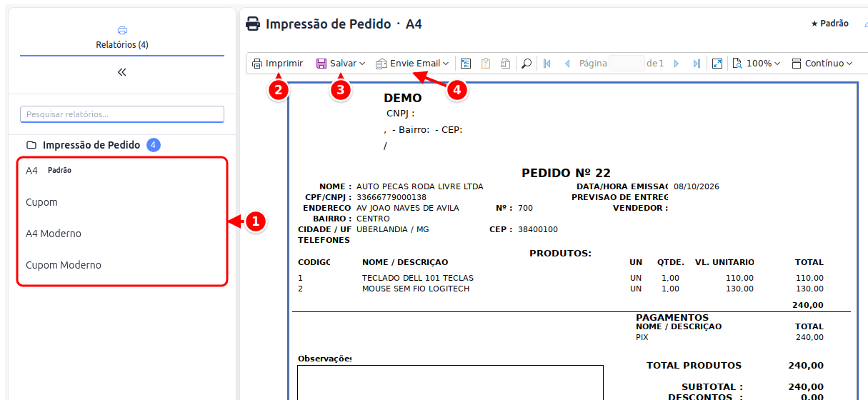Click the Padrão star button

click(x=829, y=24)
